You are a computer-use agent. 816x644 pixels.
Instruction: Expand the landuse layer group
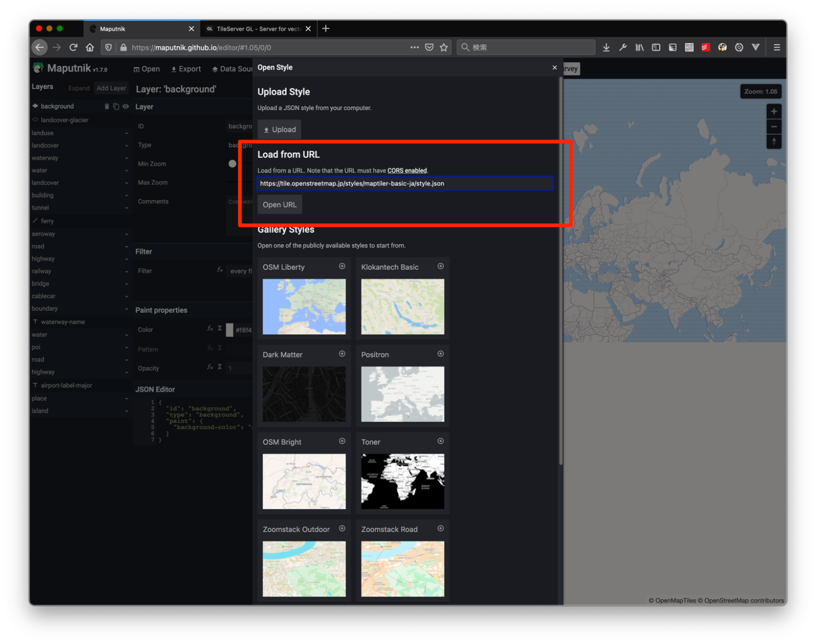click(126, 133)
